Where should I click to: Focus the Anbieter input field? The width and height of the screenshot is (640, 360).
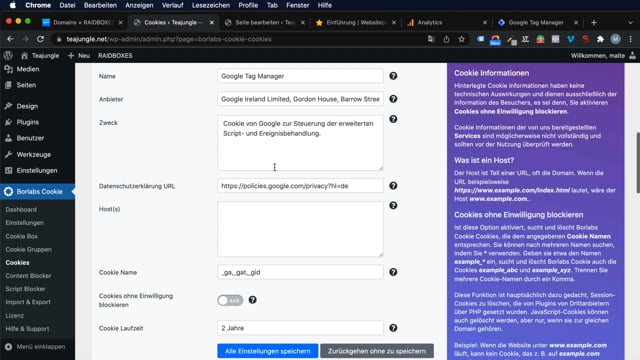pyautogui.click(x=300, y=99)
